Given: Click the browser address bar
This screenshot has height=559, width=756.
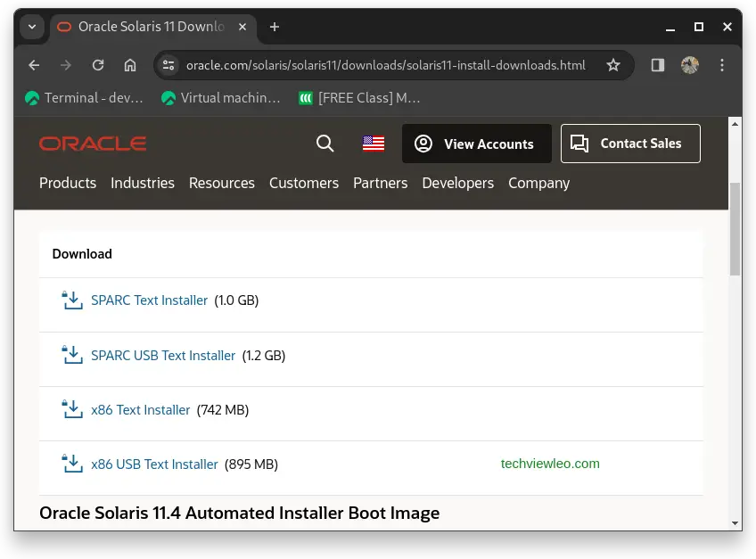Looking at the screenshot, I should click(x=383, y=64).
